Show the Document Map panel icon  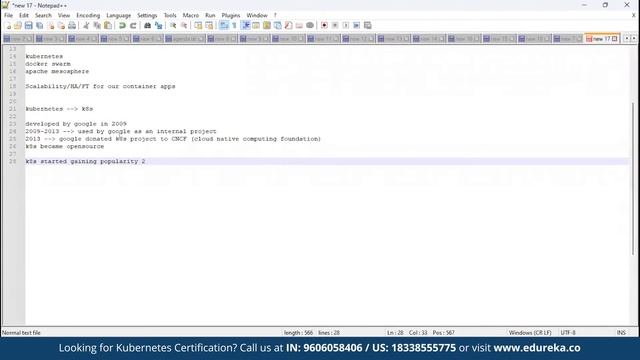267,25
